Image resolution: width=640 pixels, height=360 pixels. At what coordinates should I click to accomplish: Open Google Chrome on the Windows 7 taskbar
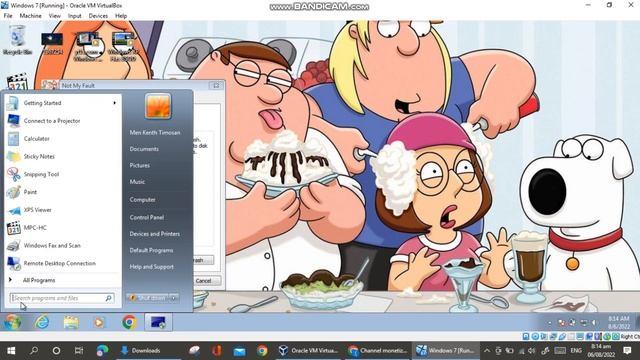point(129,322)
